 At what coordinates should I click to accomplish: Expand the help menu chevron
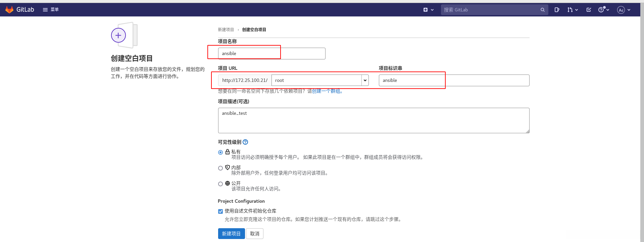click(x=608, y=10)
